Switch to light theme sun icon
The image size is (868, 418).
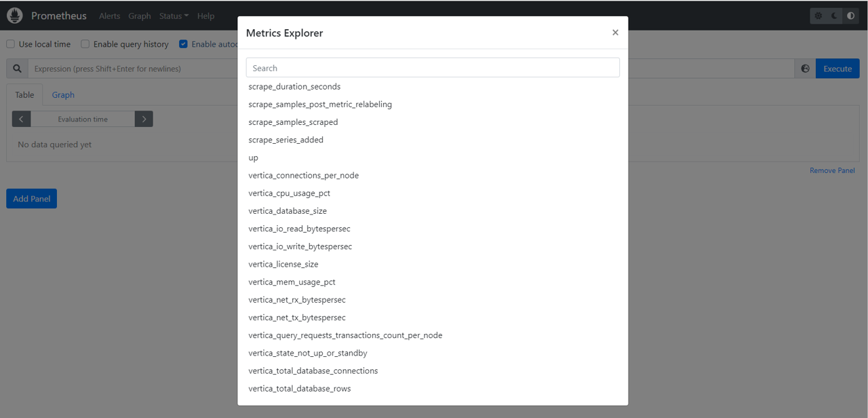pos(818,16)
